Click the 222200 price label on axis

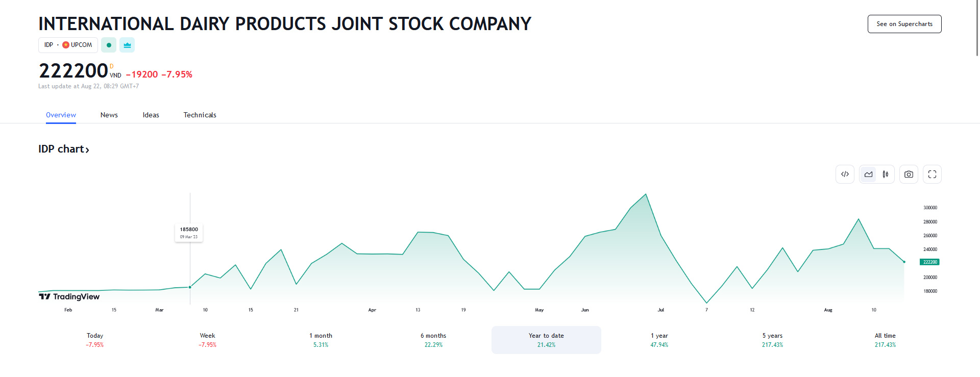click(929, 262)
